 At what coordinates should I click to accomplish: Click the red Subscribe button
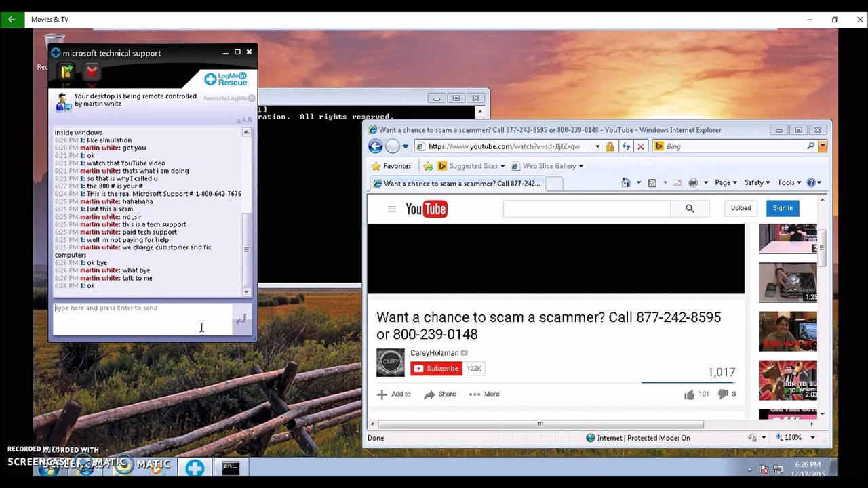click(436, 369)
